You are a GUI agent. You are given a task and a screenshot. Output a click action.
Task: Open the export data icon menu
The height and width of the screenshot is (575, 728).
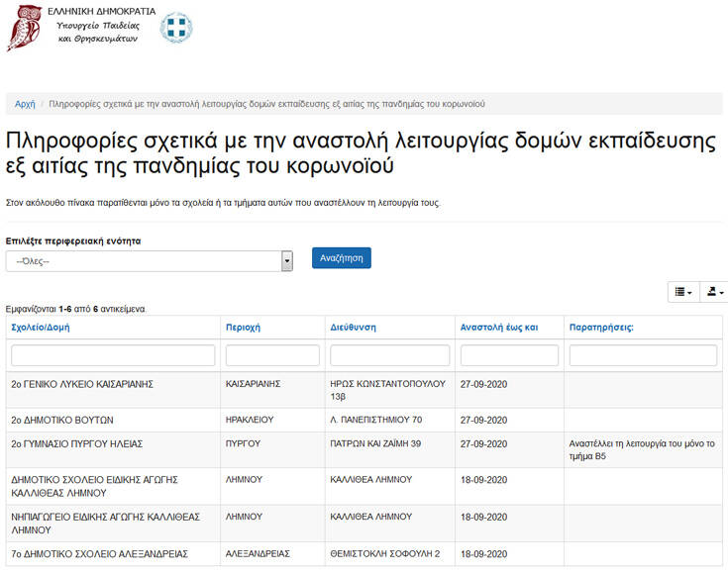pos(714,292)
